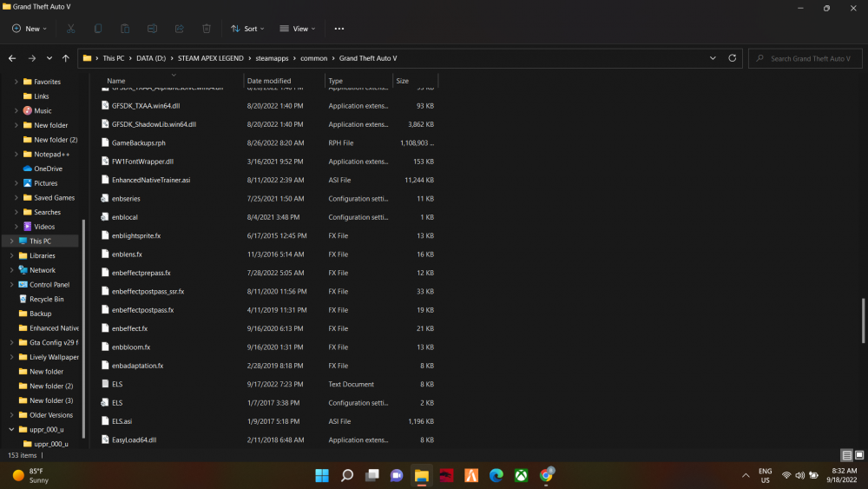Refresh the current folder view
This screenshot has height=489, width=868.
732,58
